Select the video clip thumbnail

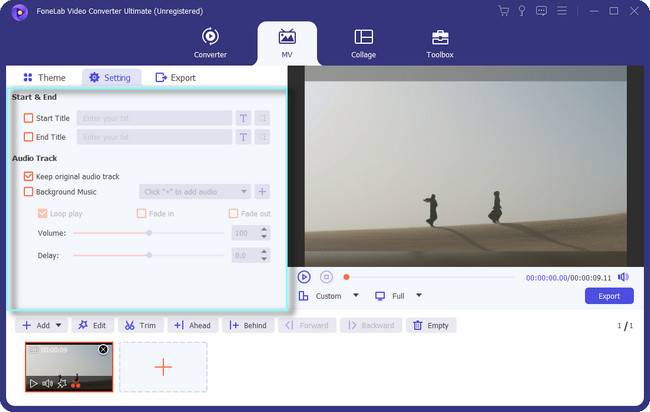(x=69, y=367)
